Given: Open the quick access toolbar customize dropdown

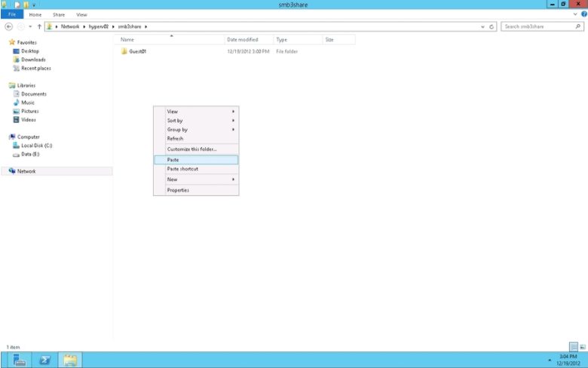Looking at the screenshot, I should (34, 5).
